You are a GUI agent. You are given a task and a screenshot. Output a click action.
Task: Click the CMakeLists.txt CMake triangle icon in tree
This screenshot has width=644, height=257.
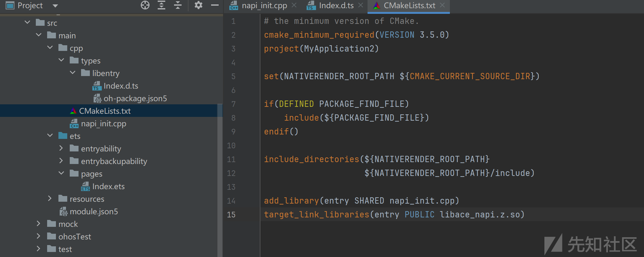(x=73, y=111)
